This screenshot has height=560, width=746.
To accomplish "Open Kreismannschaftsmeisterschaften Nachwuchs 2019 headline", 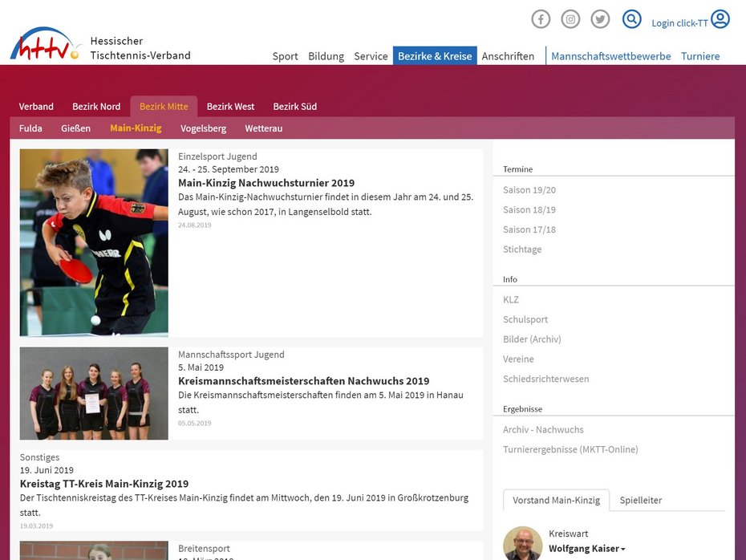I will [303, 380].
